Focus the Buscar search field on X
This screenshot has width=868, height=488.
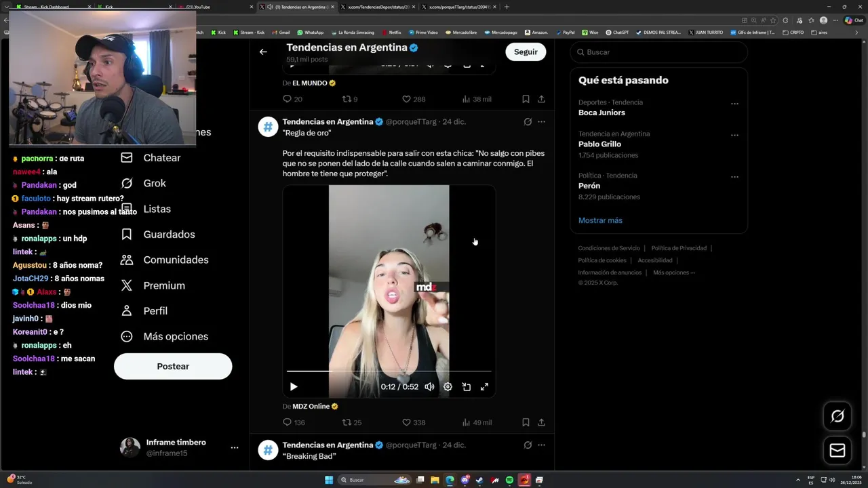pos(658,52)
